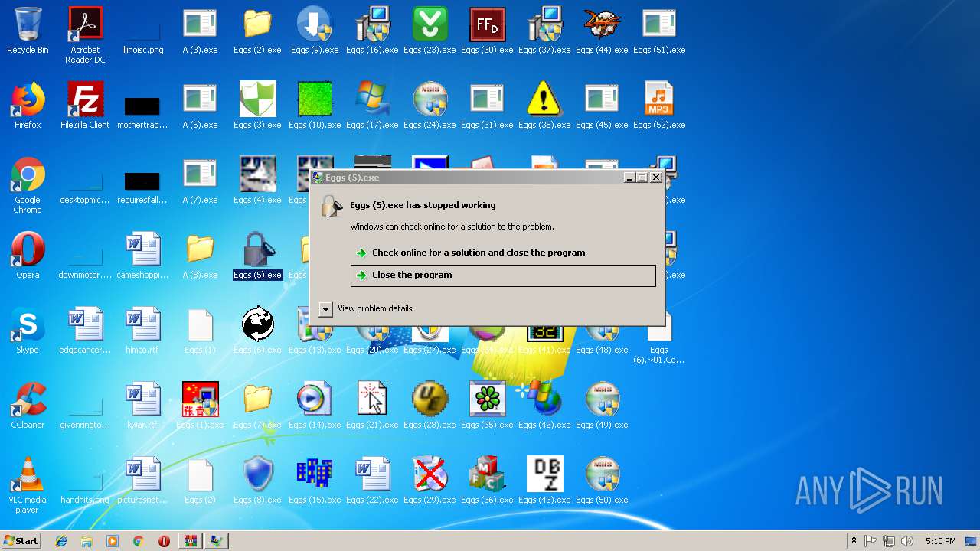Switch to Eggs (5).exe taskbar button
The height and width of the screenshot is (551, 980).
point(217,541)
